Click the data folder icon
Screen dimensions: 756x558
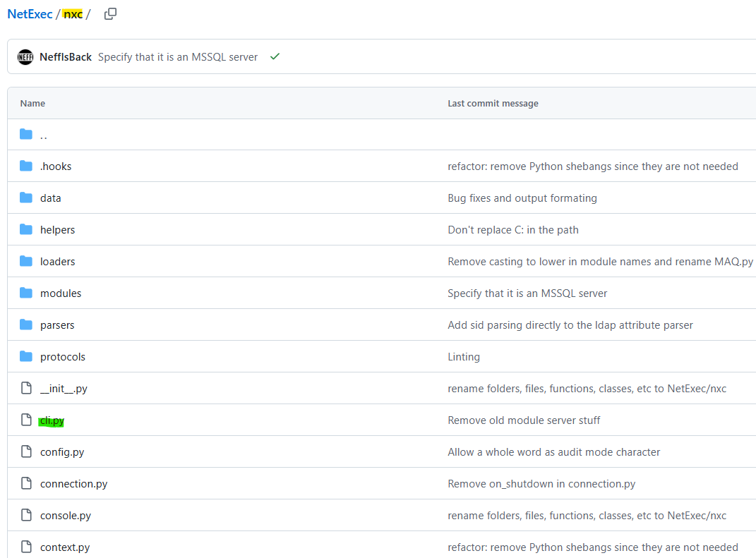coord(26,198)
